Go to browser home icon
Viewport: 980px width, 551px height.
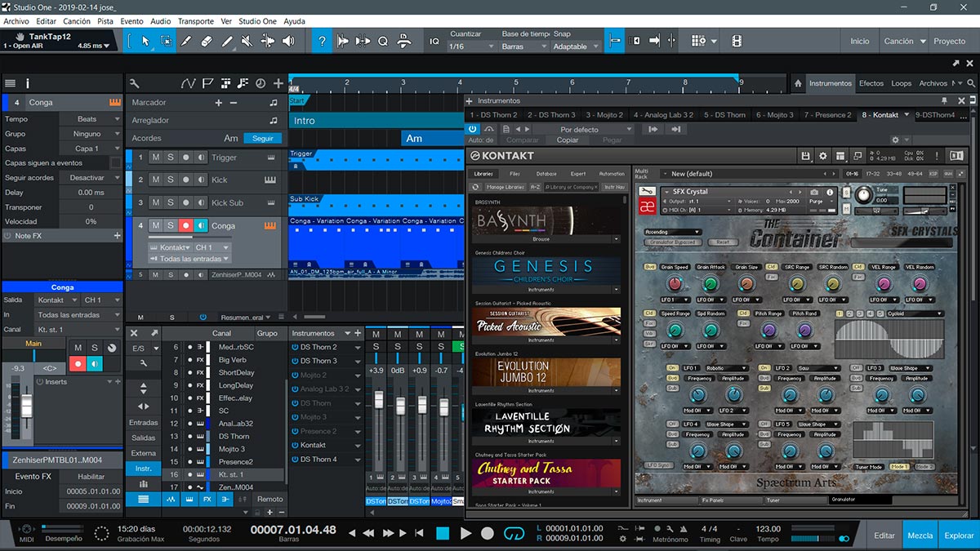click(798, 83)
